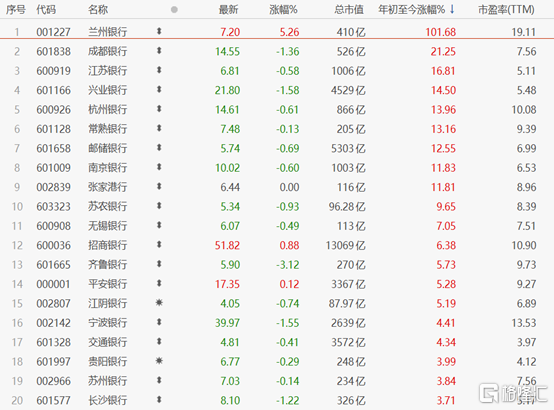Open the 宁波银行 stock name link
This screenshot has width=554, height=410.
(x=107, y=323)
